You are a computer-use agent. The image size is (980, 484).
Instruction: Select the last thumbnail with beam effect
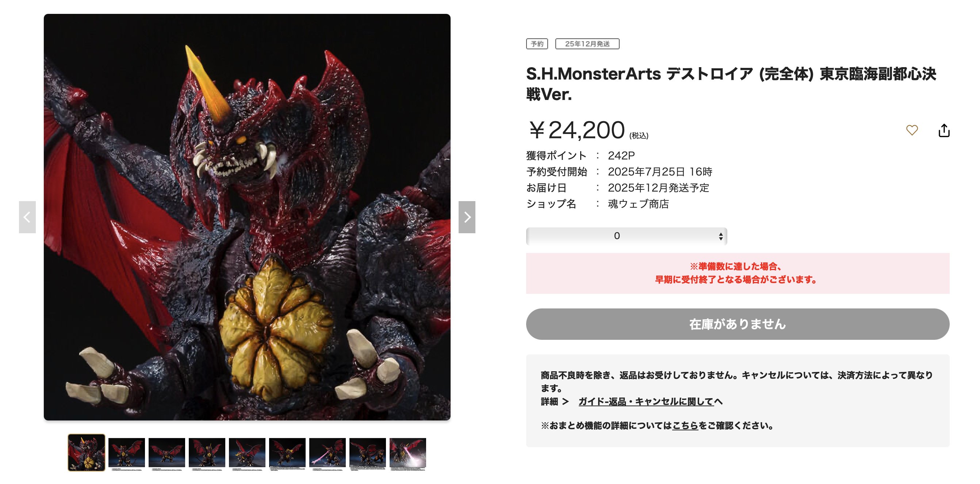[408, 454]
